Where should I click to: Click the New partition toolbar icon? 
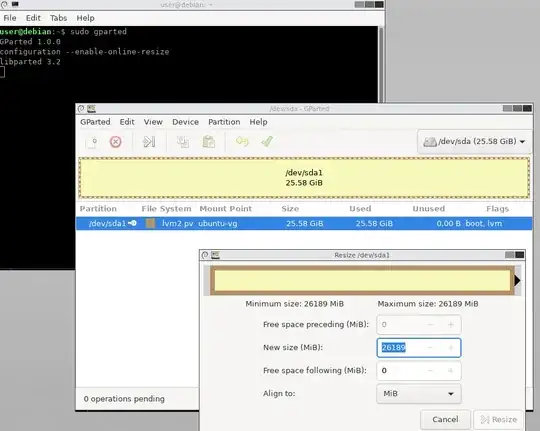[x=92, y=142]
